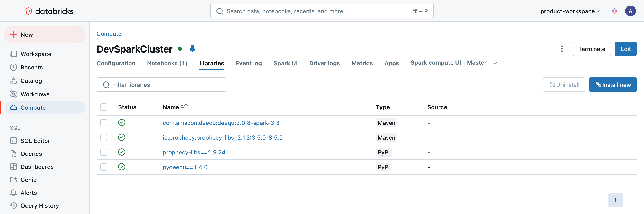The image size is (644, 214).
Task: Check the io.prophecy:prophecy-libs row
Action: pyautogui.click(x=104, y=137)
